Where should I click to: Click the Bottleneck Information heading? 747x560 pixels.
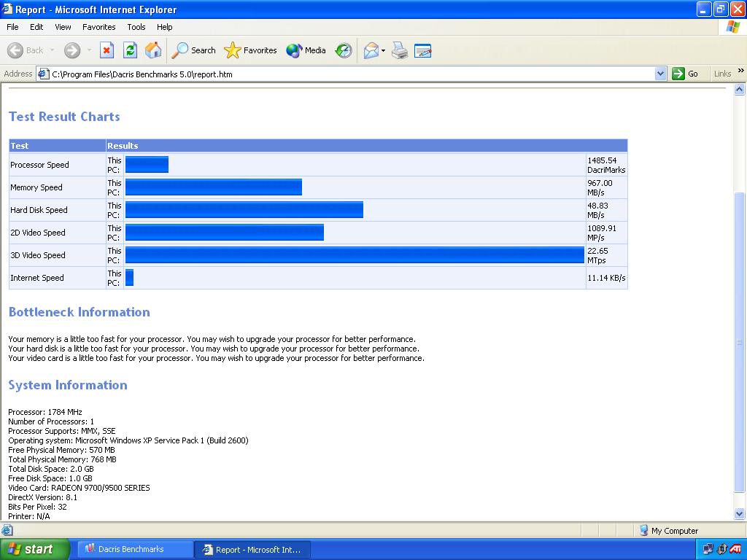(x=79, y=312)
